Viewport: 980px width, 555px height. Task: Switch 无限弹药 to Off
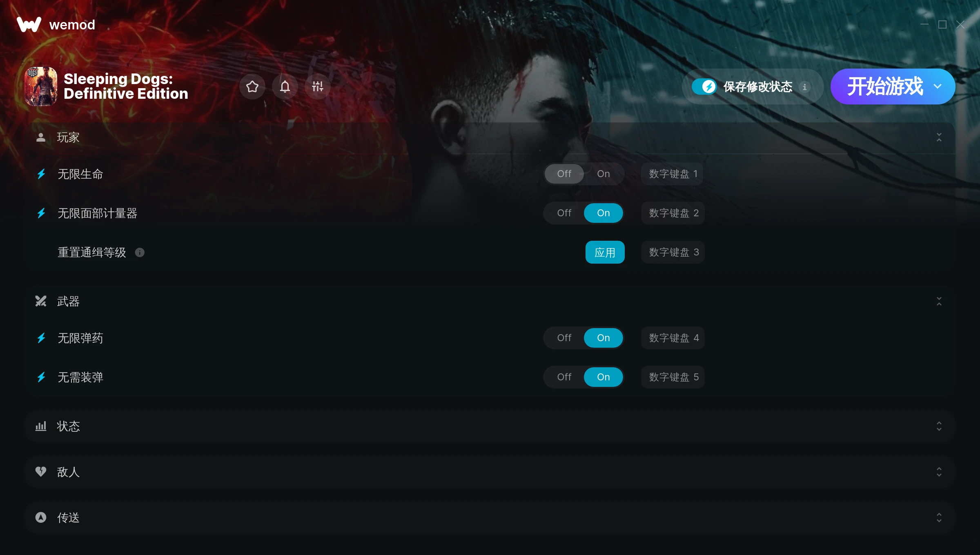pyautogui.click(x=564, y=338)
